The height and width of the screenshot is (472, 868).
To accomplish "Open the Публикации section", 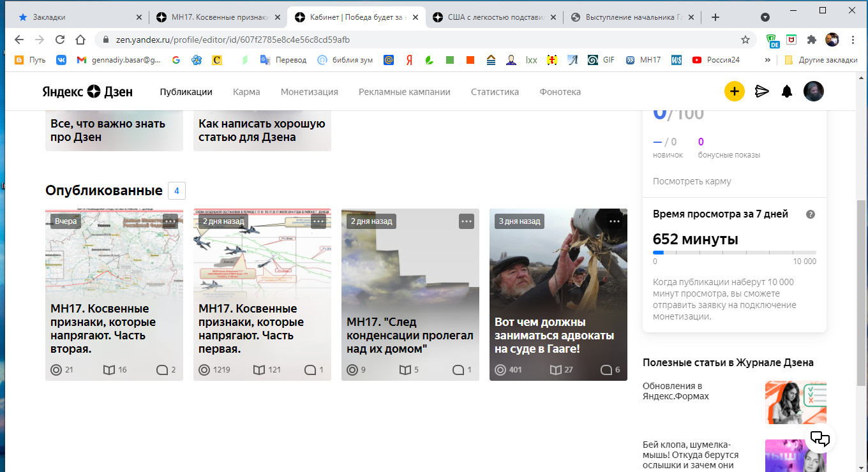I will click(x=186, y=92).
